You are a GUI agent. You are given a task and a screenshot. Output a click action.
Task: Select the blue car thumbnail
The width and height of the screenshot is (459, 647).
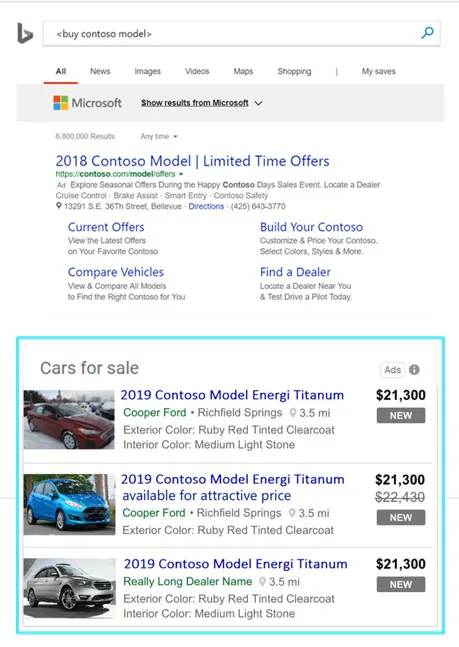pyautogui.click(x=69, y=505)
